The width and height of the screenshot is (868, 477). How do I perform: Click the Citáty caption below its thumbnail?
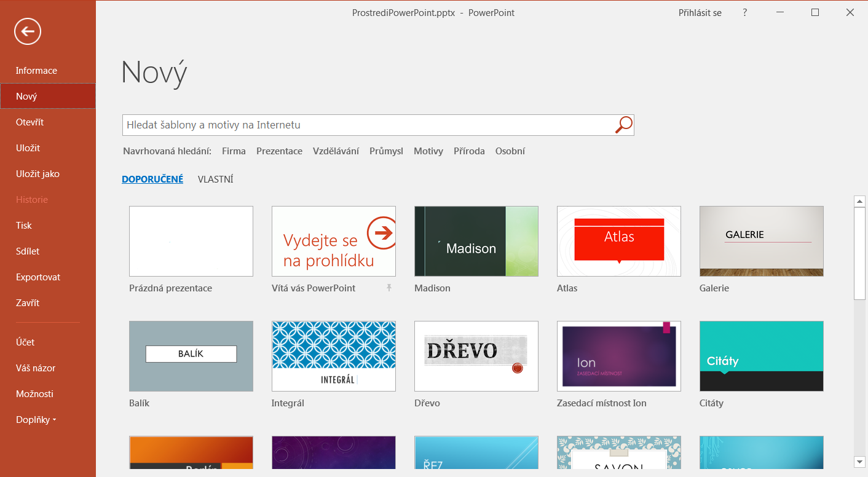tap(711, 403)
